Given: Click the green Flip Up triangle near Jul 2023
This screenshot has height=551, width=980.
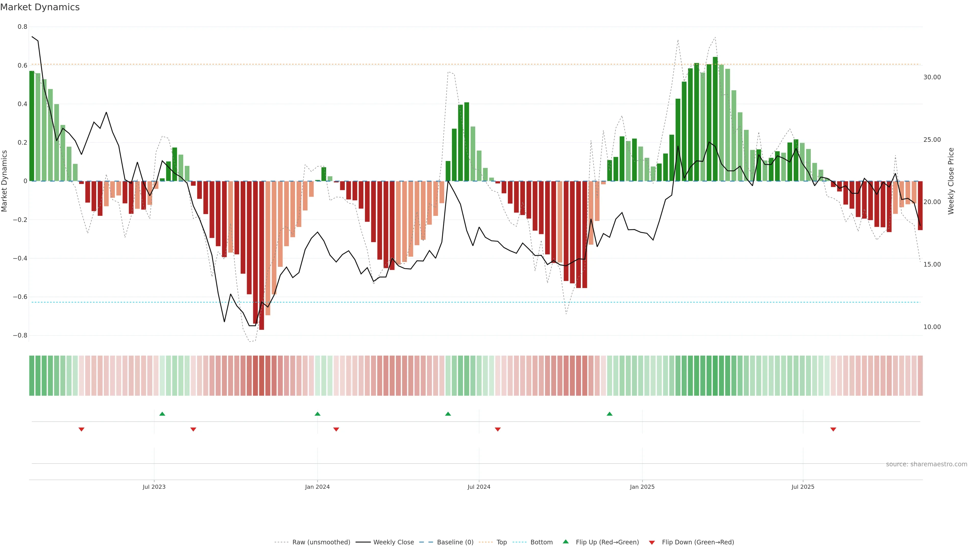Looking at the screenshot, I should tap(162, 414).
